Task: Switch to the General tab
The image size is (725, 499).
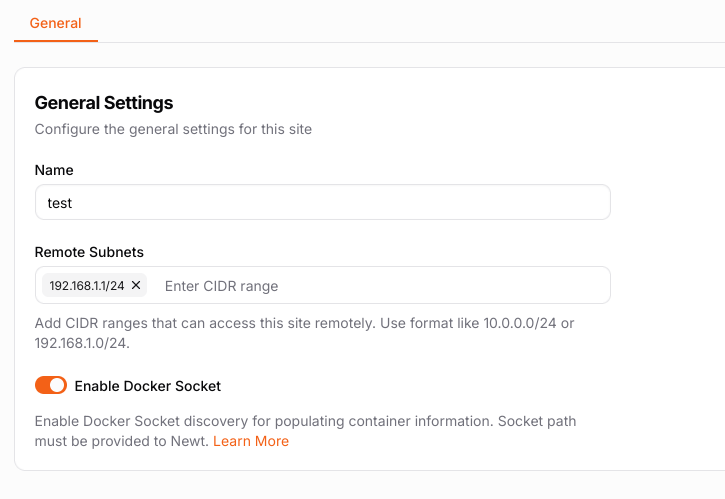Action: pyautogui.click(x=55, y=22)
